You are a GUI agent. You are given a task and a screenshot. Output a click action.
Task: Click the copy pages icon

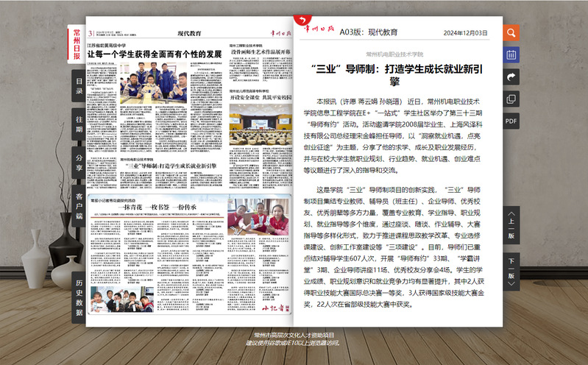tap(511, 99)
